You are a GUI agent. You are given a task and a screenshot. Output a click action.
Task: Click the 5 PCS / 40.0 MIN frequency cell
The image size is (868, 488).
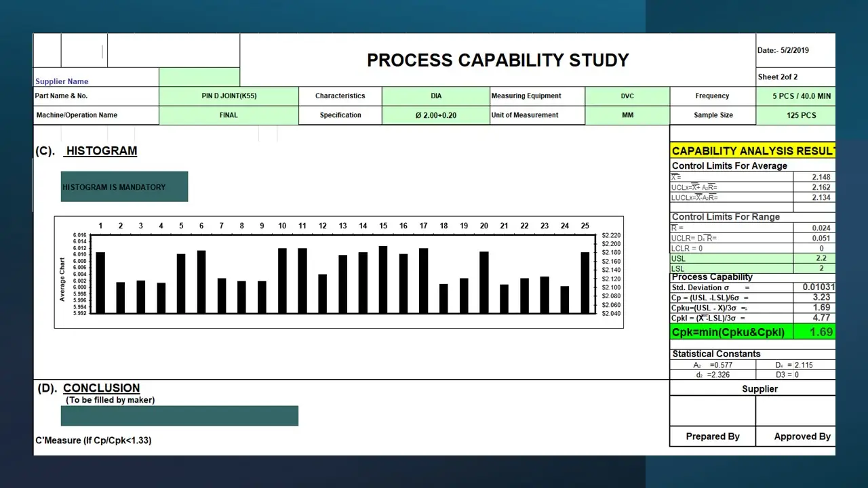click(800, 96)
